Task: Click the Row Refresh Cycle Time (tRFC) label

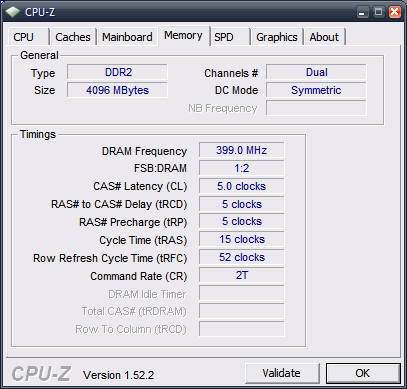Action: pyautogui.click(x=110, y=258)
